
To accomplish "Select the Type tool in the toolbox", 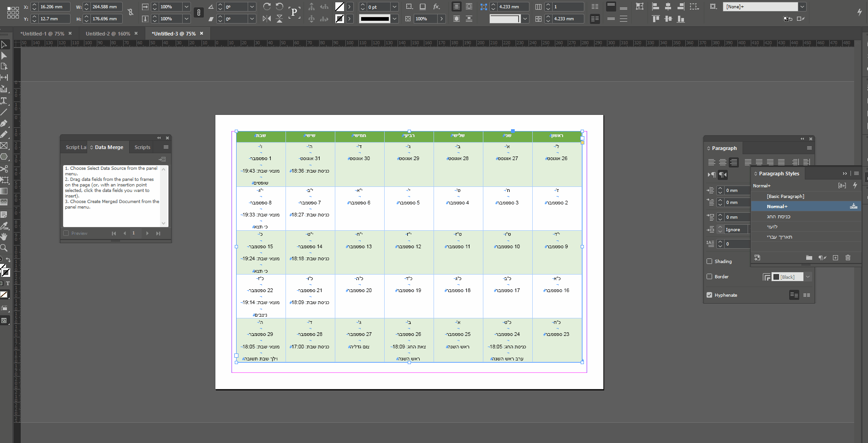I will [x=4, y=101].
